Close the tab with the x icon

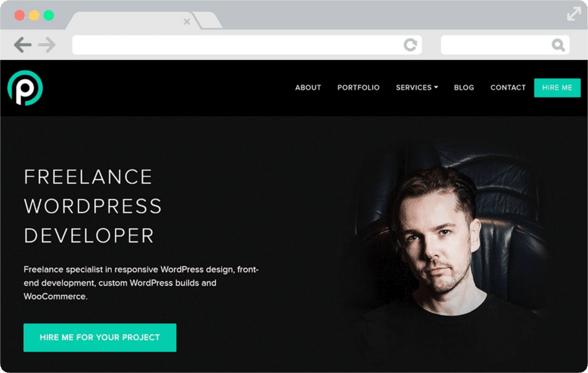tap(187, 22)
